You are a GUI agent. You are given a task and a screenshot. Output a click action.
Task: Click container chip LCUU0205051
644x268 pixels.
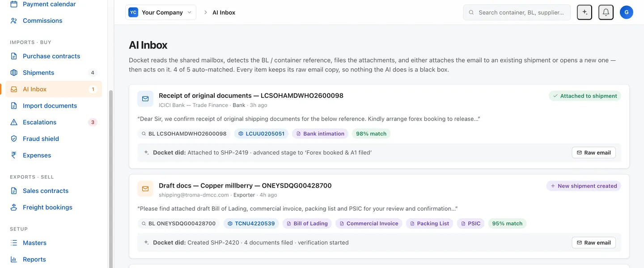click(x=262, y=134)
